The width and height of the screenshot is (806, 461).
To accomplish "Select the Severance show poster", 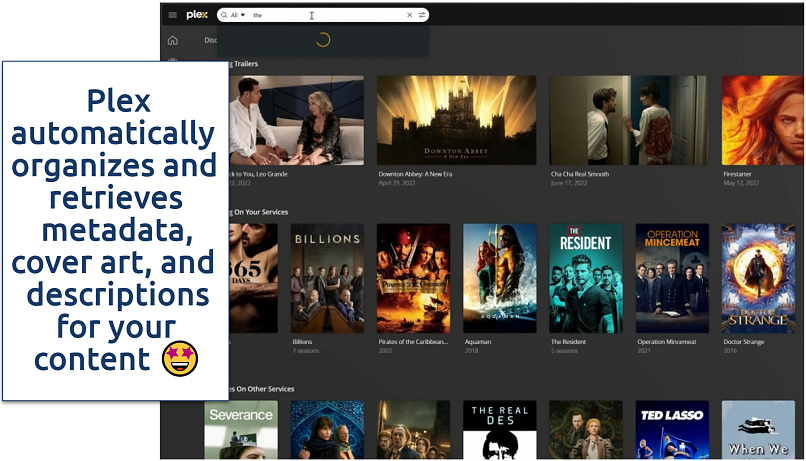I will (241, 430).
